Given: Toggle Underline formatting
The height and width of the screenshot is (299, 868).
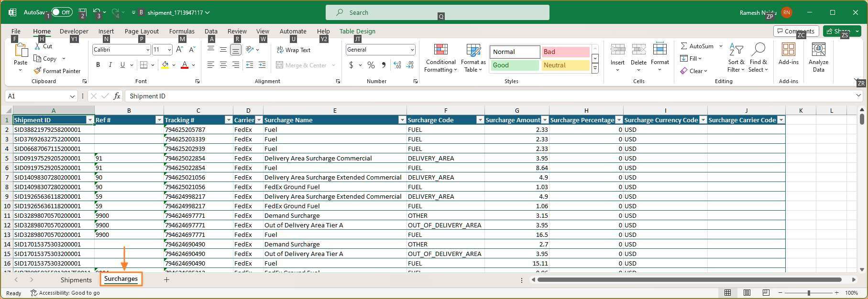Looking at the screenshot, I should tap(122, 65).
